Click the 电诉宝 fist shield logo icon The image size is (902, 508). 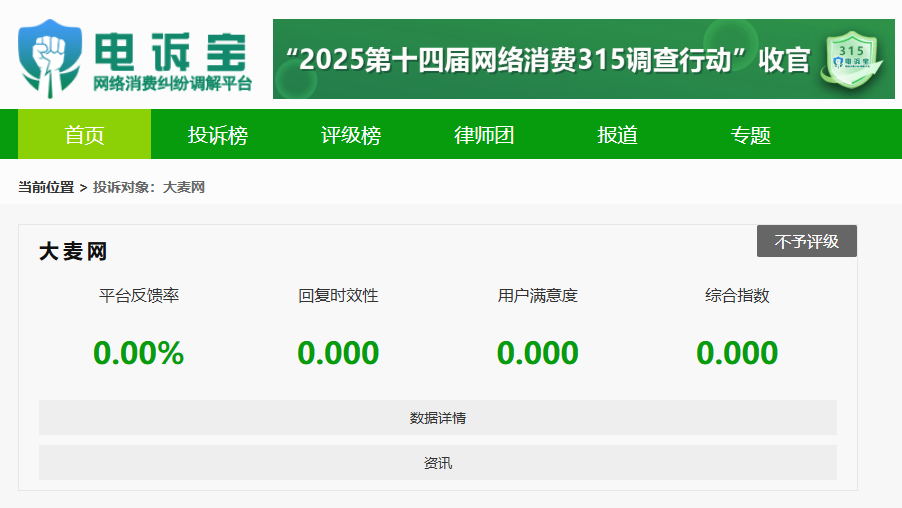51,59
